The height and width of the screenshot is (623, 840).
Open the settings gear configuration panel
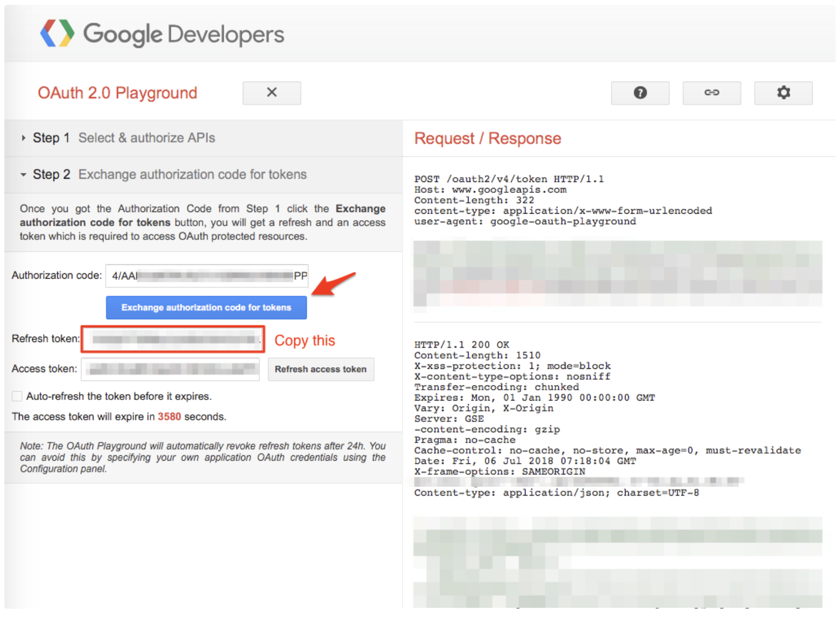point(783,93)
